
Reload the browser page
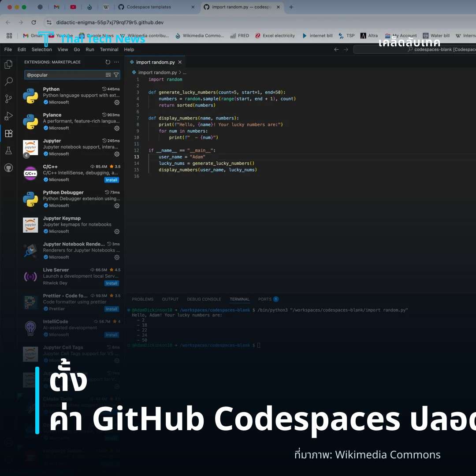coord(33,22)
